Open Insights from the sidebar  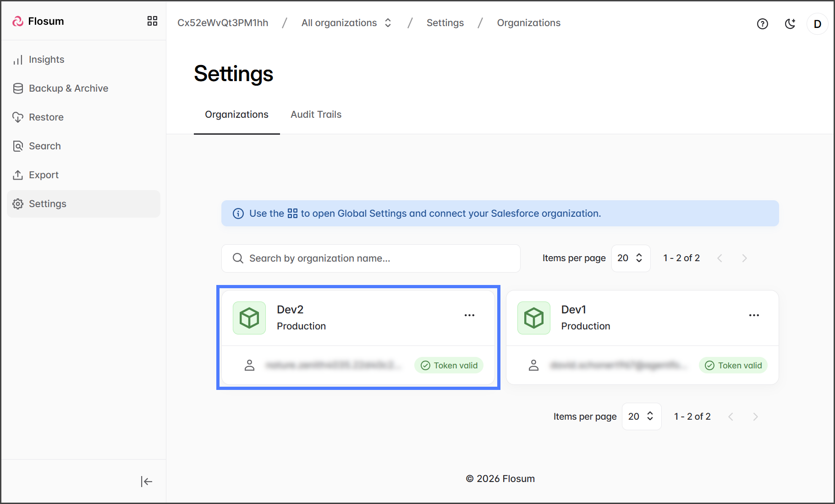pyautogui.click(x=46, y=60)
